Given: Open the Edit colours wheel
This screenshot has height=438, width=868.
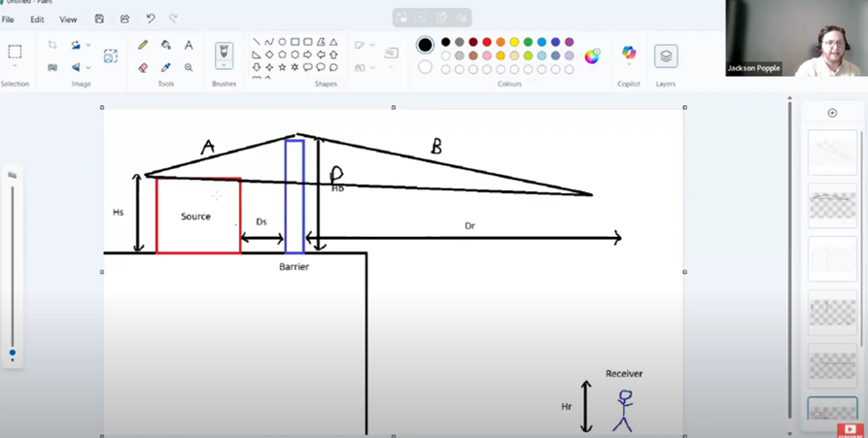Looking at the screenshot, I should 592,56.
